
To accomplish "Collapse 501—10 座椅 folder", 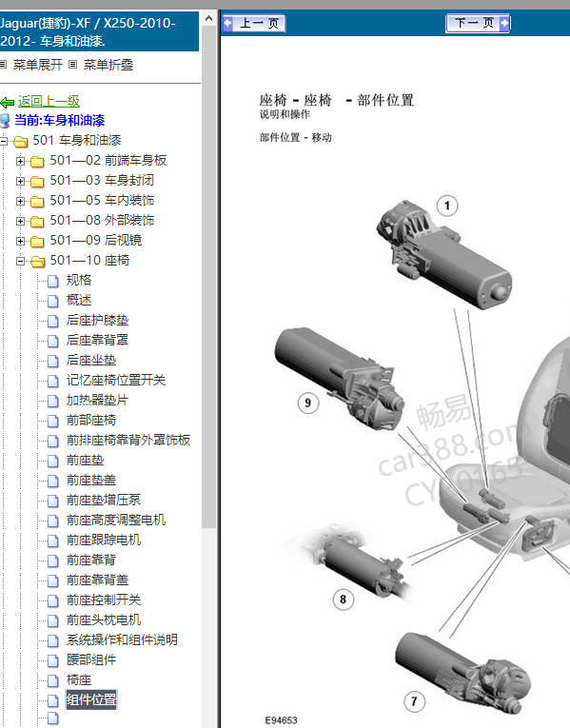I will click(x=20, y=261).
